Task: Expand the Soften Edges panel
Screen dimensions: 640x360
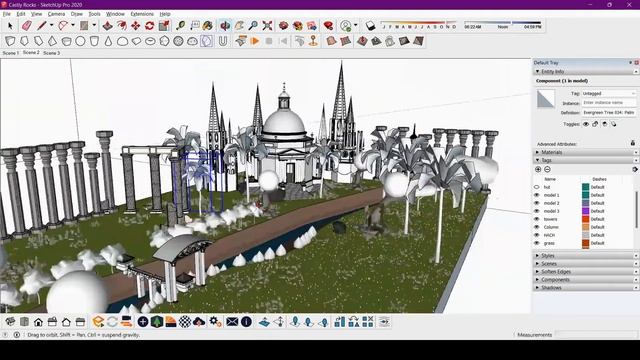Action: (584, 271)
